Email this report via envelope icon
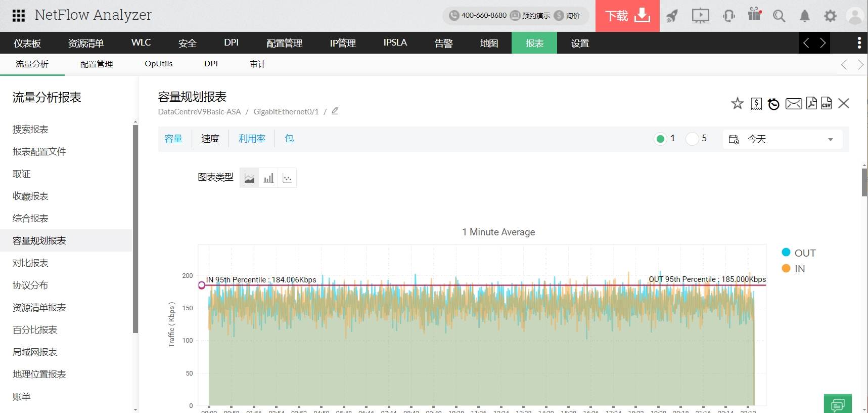Screen dimensions: 868x413 (793, 104)
